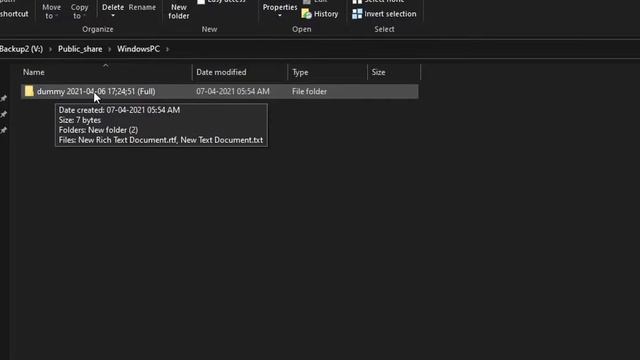640x360 pixels.
Task: Sort by Size column header
Action: pos(394,72)
